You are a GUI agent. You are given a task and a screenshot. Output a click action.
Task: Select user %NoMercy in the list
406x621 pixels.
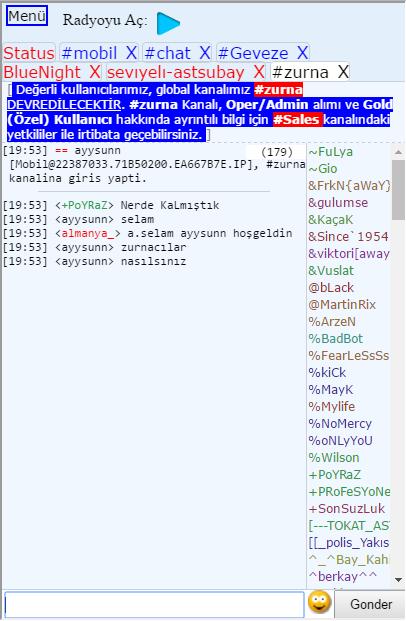tap(340, 424)
